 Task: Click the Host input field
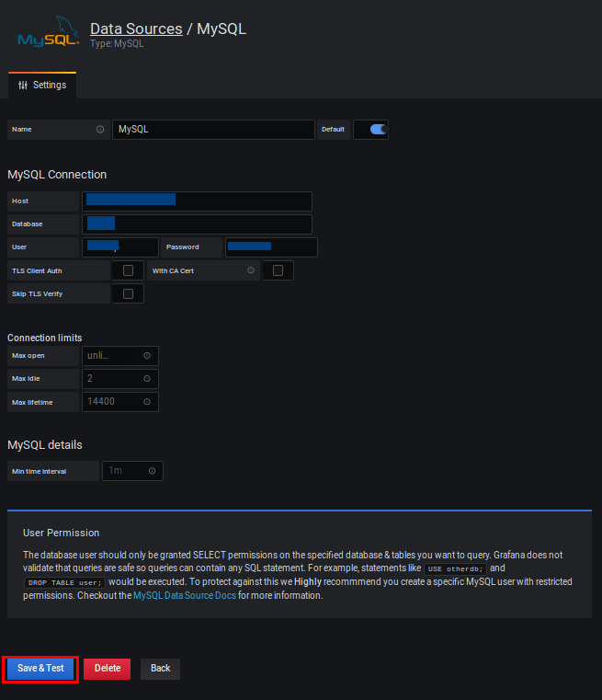point(197,201)
